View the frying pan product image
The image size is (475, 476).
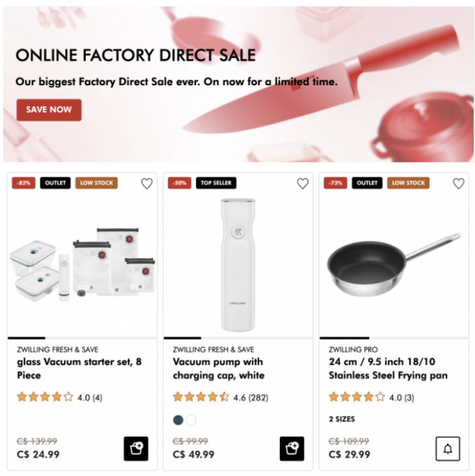394,264
